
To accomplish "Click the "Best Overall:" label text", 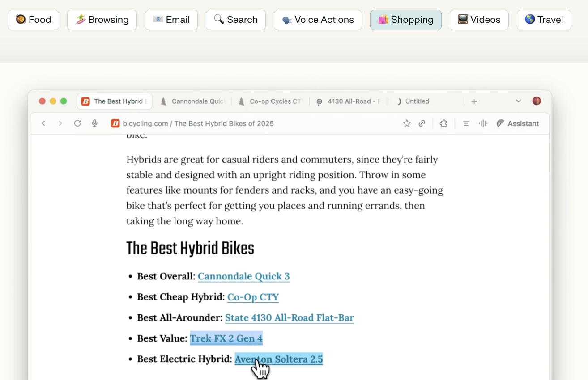I will [x=166, y=276].
